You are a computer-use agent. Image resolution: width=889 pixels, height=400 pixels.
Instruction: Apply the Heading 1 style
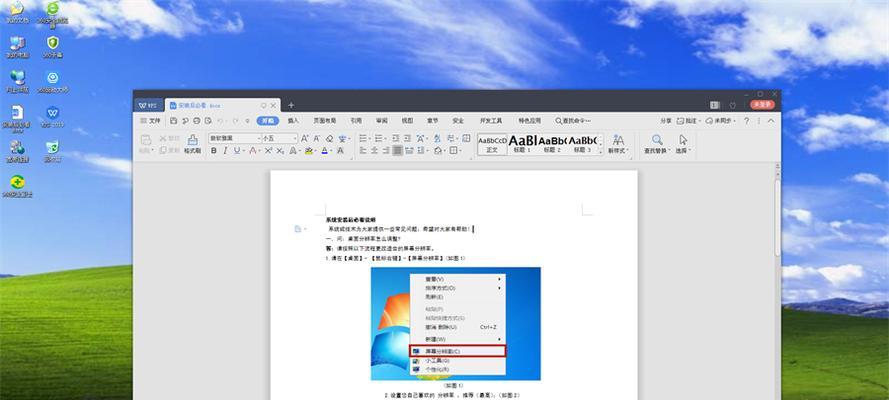click(522, 144)
